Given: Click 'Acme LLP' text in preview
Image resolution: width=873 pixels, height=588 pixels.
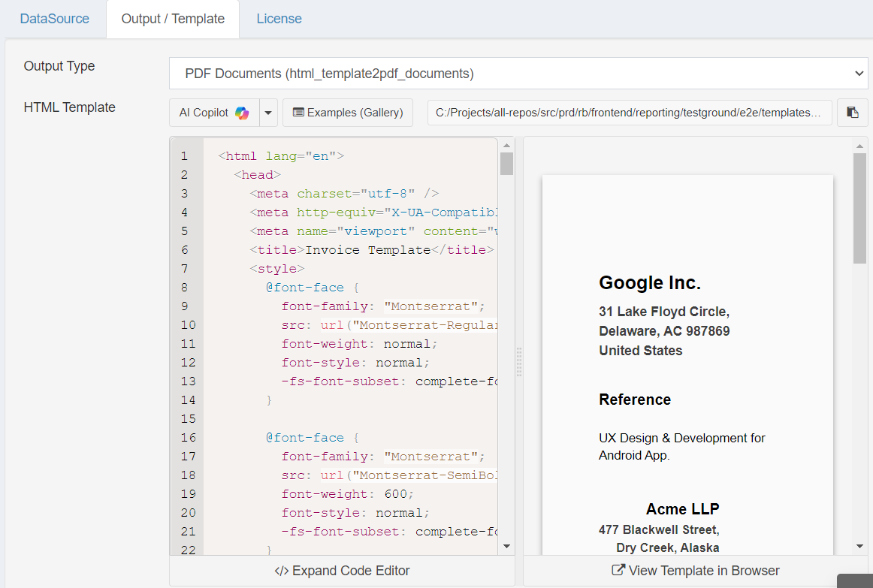Looking at the screenshot, I should point(683,509).
